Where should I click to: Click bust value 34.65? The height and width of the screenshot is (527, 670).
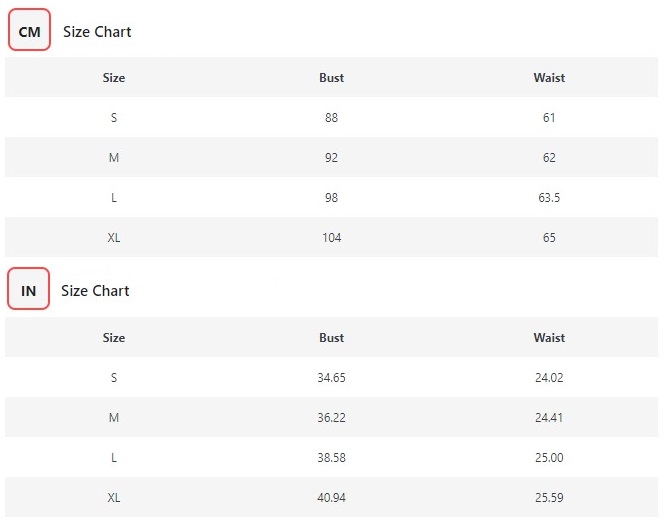click(x=332, y=377)
